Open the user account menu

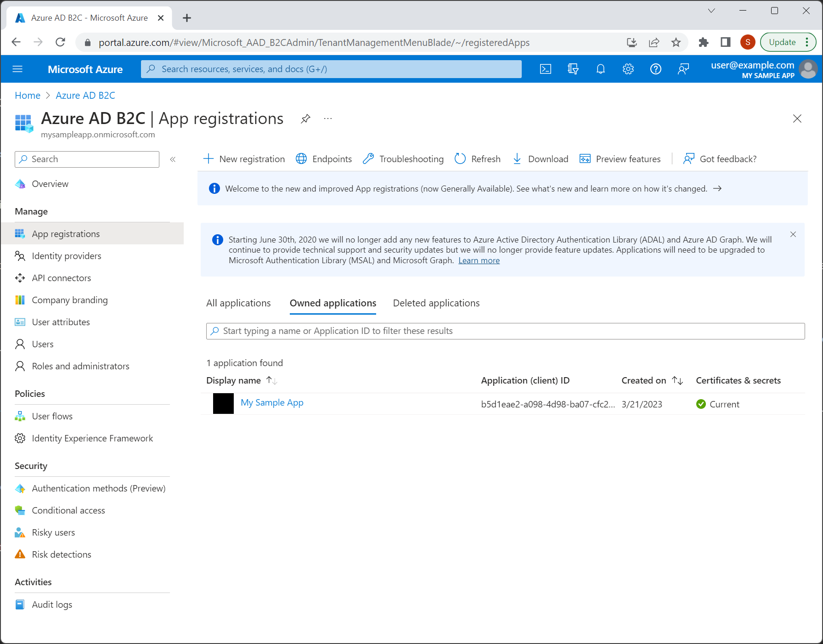(x=763, y=69)
